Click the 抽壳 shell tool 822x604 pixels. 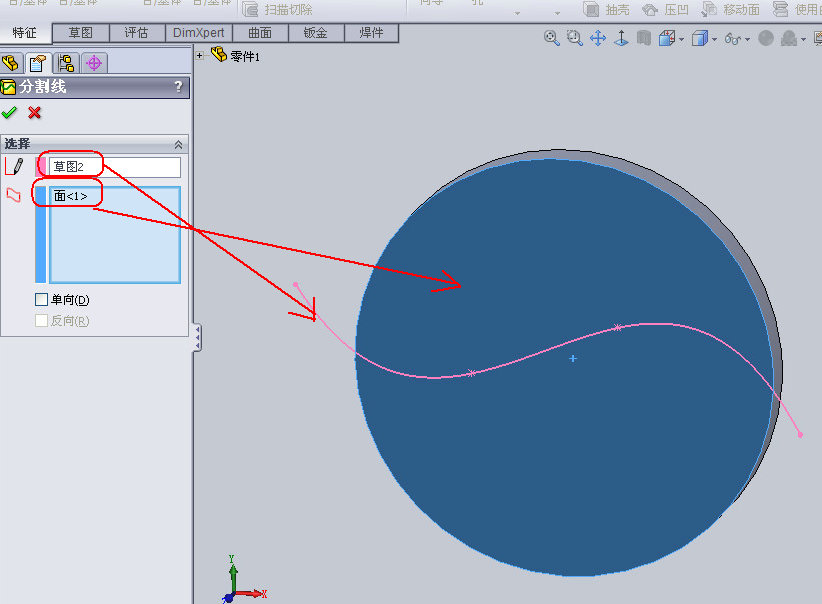pyautogui.click(x=607, y=9)
